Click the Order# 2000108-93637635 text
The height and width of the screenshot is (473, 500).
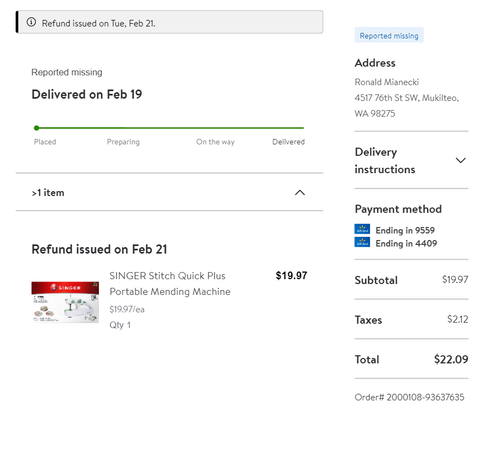coord(409,397)
